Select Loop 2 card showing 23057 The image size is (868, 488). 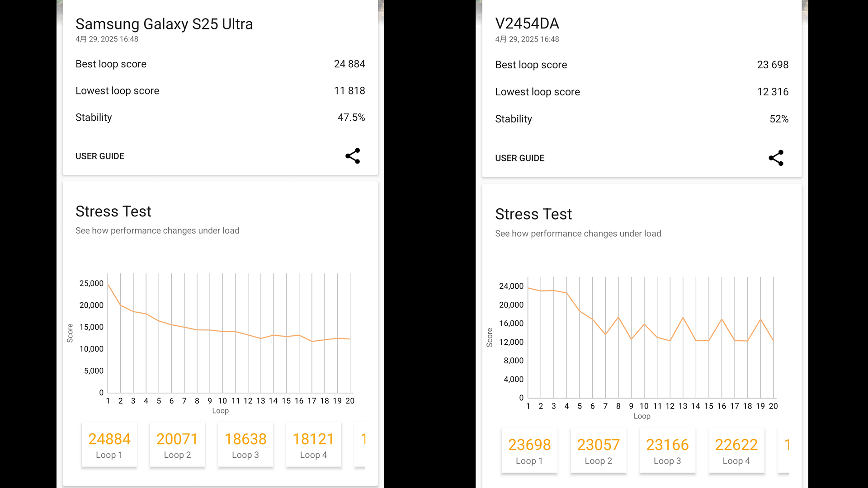[x=599, y=450]
